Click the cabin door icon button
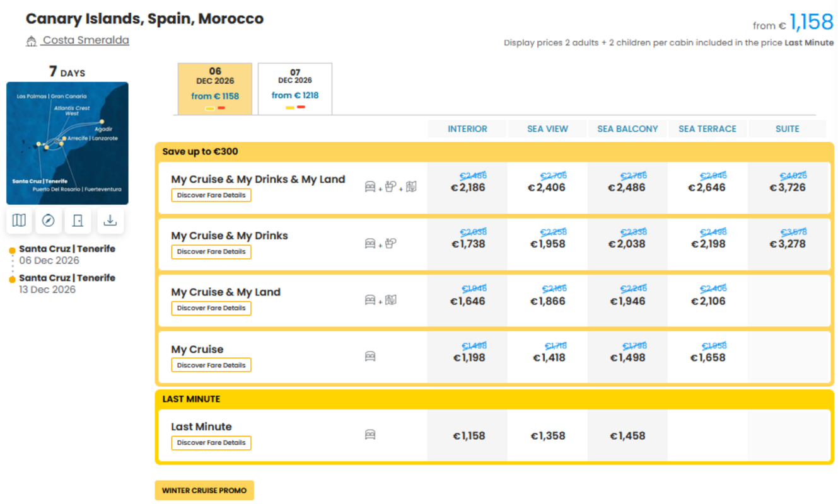 tap(78, 220)
